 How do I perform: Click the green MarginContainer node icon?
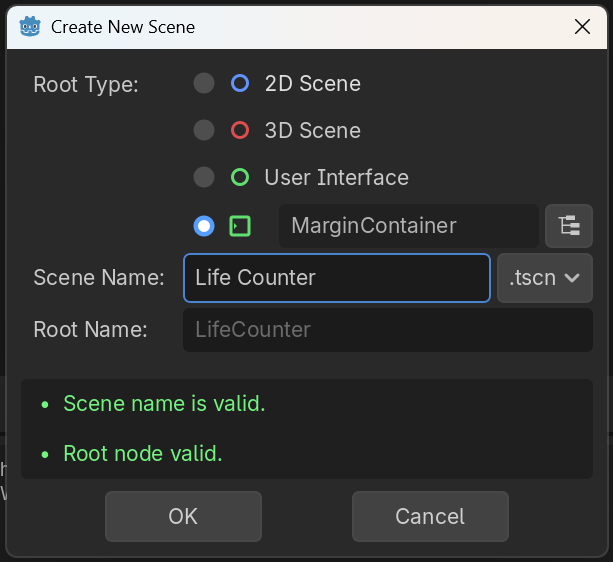pos(240,226)
